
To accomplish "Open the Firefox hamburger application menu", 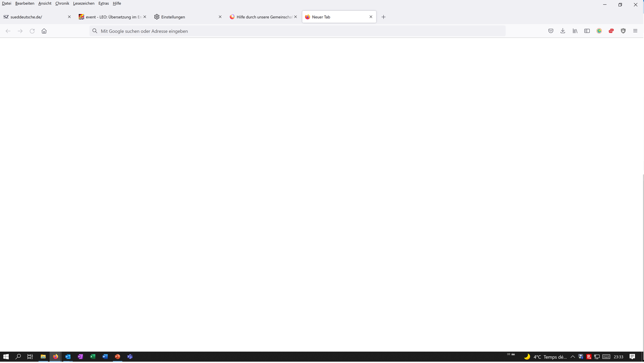I will tap(635, 31).
